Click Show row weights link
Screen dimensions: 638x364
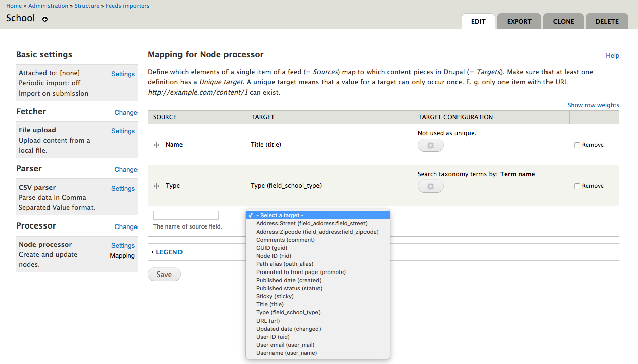[593, 105]
